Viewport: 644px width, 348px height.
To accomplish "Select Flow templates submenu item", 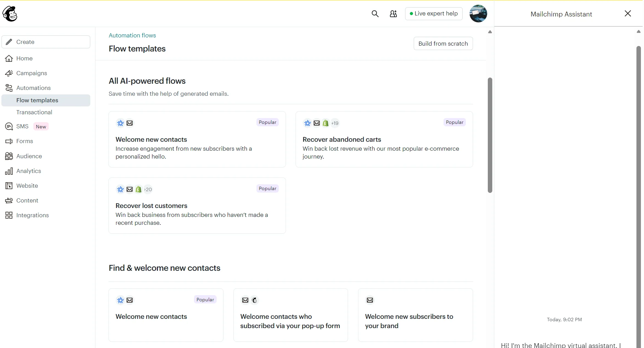I will click(x=46, y=100).
